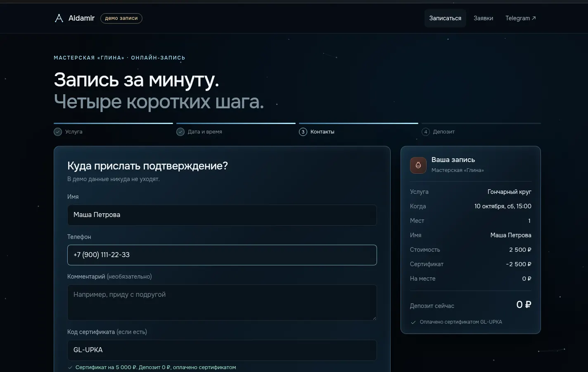Focus the certificate code field GL-UPKA
This screenshot has height=372, width=588.
[x=222, y=350]
